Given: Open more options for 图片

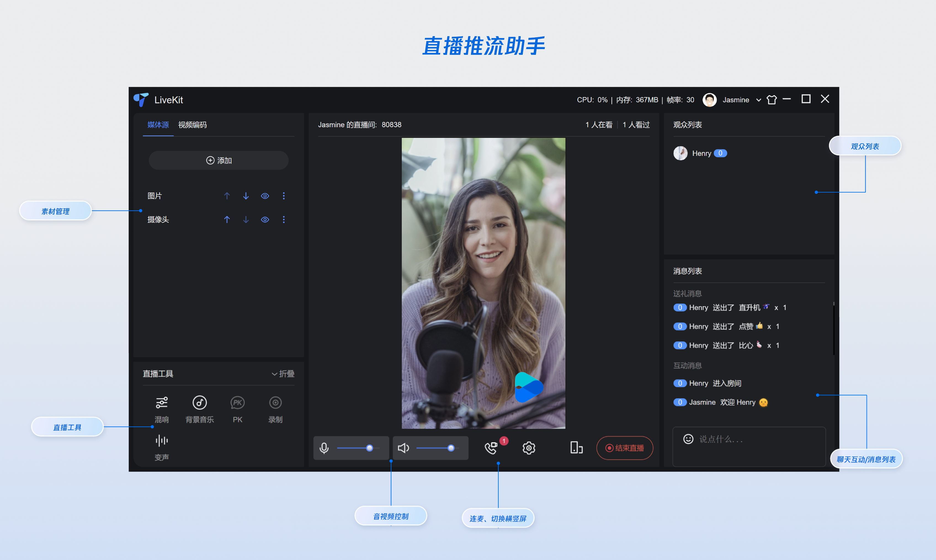Looking at the screenshot, I should (x=284, y=196).
